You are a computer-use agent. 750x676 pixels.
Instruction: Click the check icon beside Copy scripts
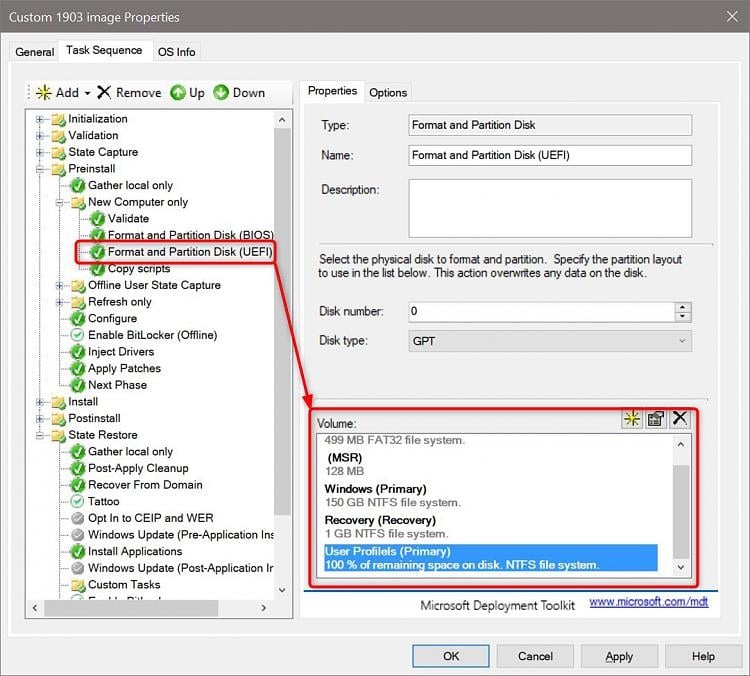[x=98, y=269]
